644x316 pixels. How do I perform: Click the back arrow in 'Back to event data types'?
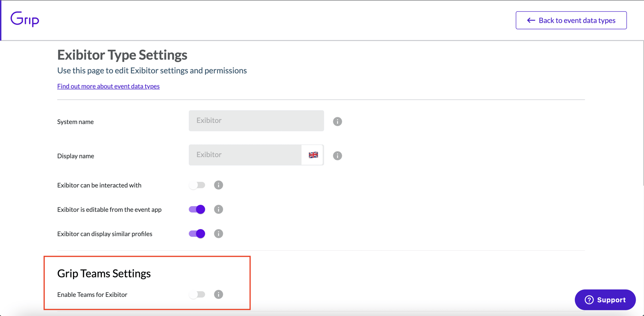(531, 20)
